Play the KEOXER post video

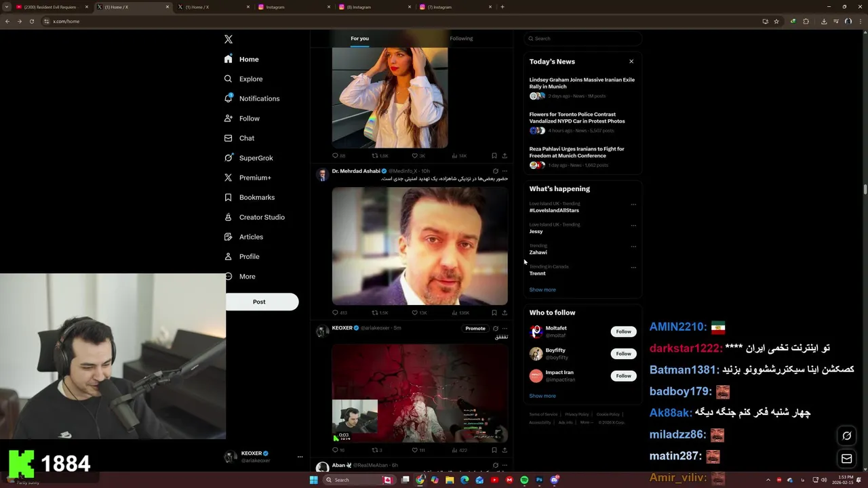click(420, 393)
